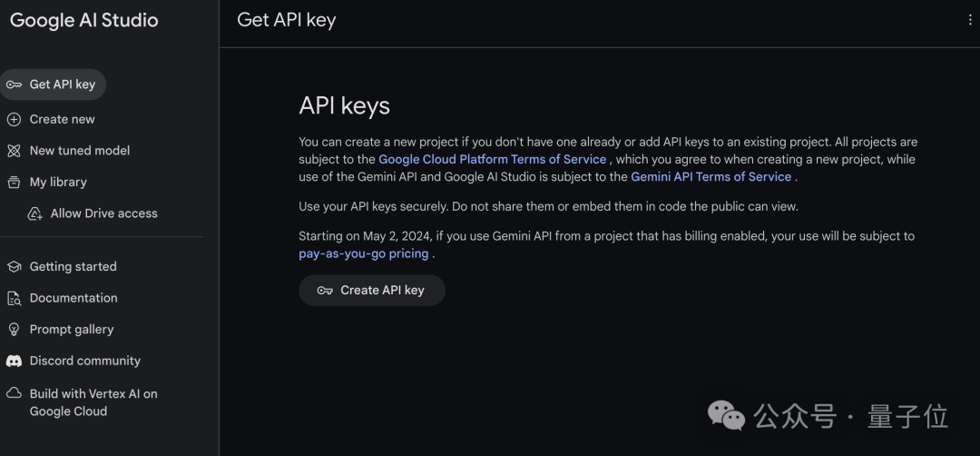
Task: Click the Discord logo icon
Action: click(x=14, y=361)
